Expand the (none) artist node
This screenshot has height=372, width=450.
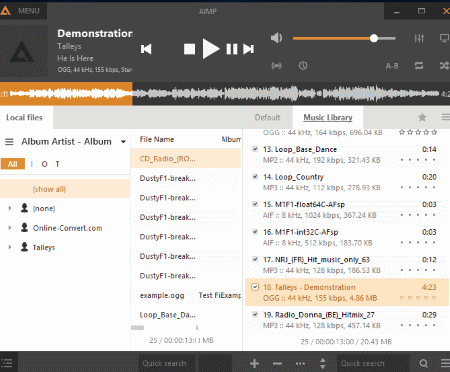(10, 208)
